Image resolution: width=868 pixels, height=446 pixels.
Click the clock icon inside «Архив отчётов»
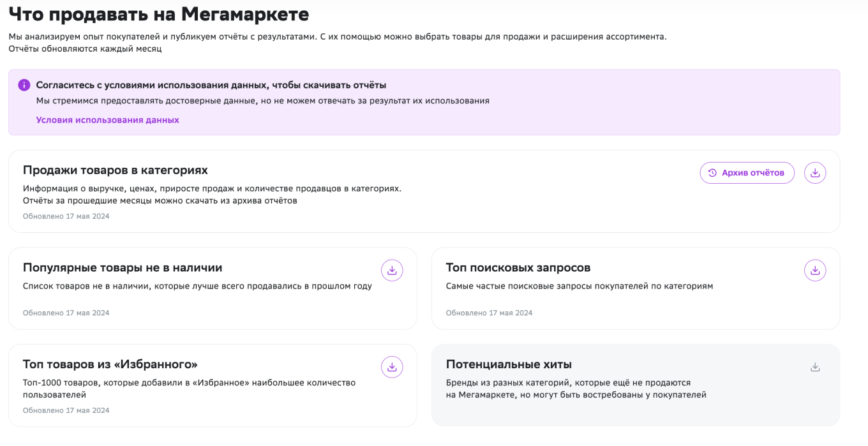tap(712, 172)
